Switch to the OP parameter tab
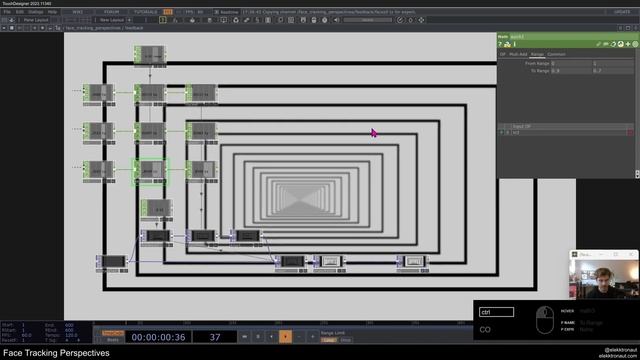640x360 pixels. (x=502, y=54)
